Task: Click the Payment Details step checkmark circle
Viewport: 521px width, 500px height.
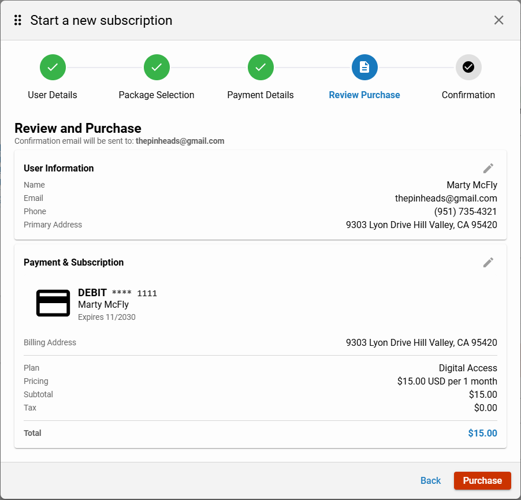Action: pyautogui.click(x=261, y=67)
